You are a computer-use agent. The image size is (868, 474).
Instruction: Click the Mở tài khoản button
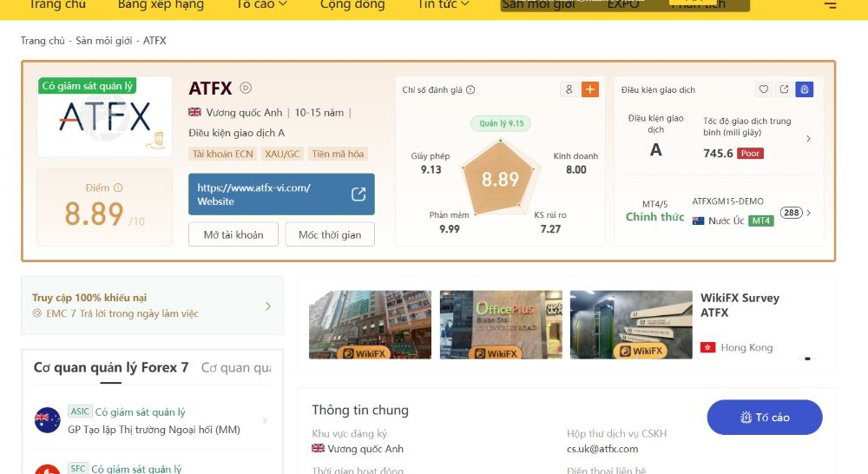(x=233, y=234)
